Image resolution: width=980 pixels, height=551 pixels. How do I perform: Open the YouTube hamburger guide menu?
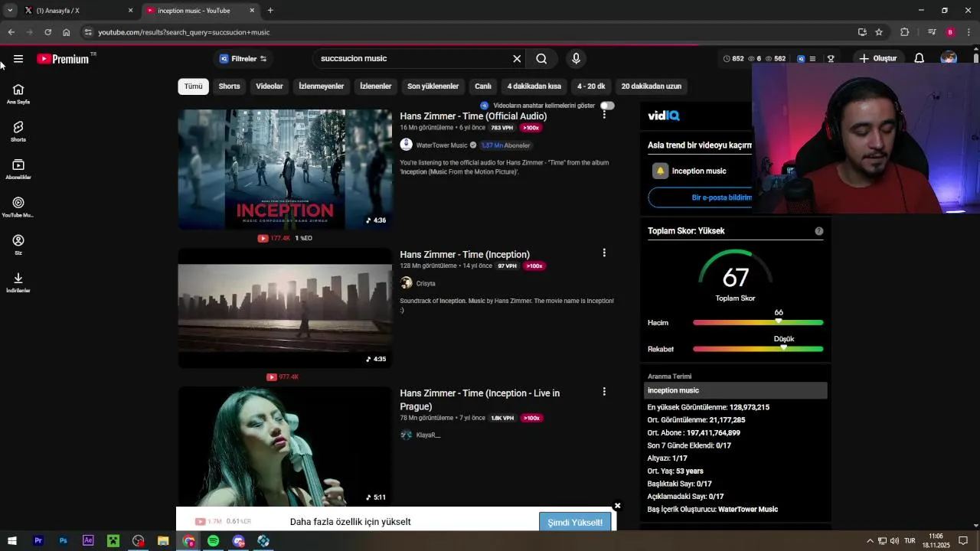(18, 59)
